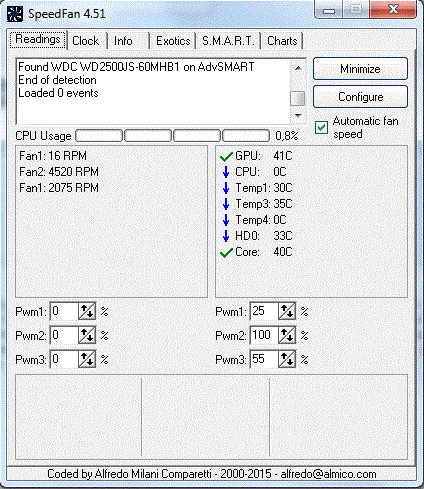The height and width of the screenshot is (489, 424).
Task: Click the 'Fan2: 4520 RPM' reading
Action: tap(59, 172)
